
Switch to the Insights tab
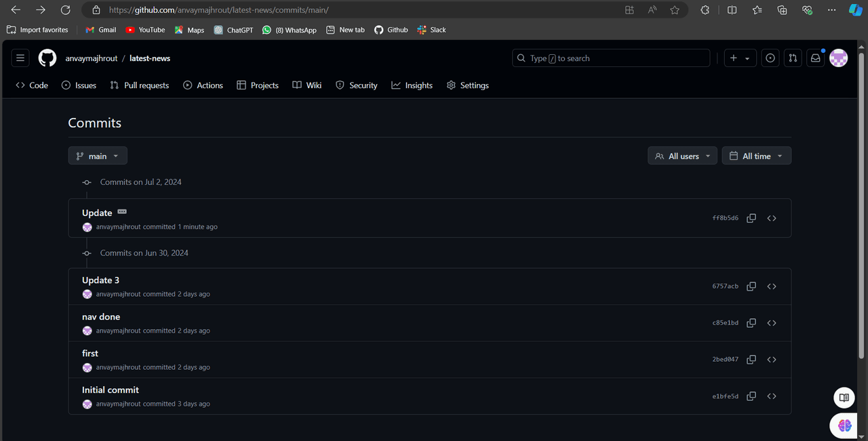[412, 85]
